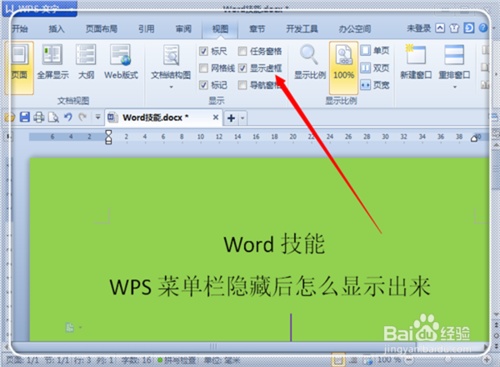Click the zoom in plus button

487,360
